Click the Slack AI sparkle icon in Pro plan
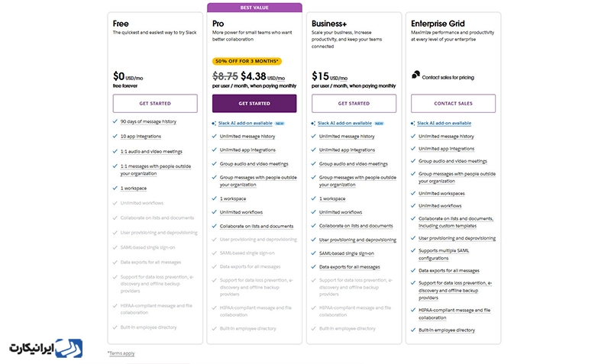 [214, 123]
